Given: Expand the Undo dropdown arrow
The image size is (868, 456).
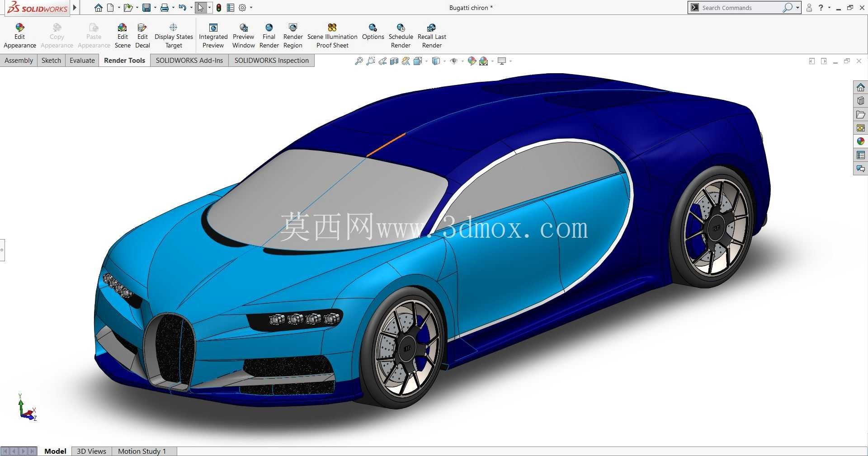Looking at the screenshot, I should pos(191,8).
